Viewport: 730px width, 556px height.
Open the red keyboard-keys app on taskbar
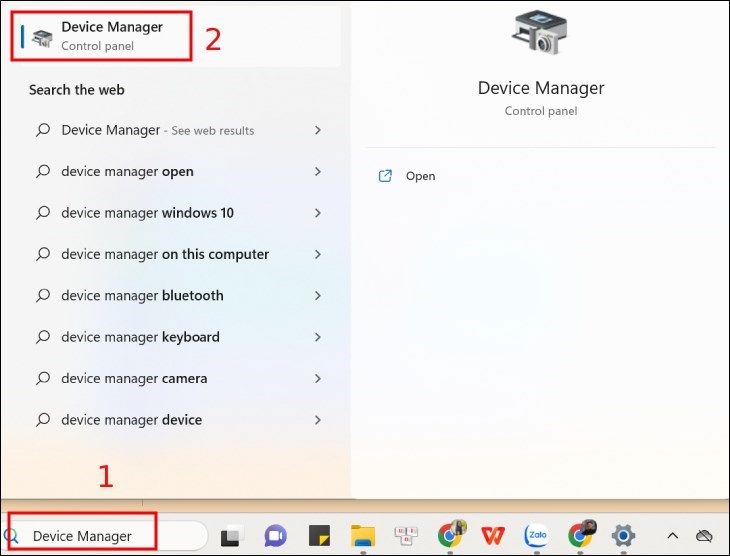pos(406,536)
